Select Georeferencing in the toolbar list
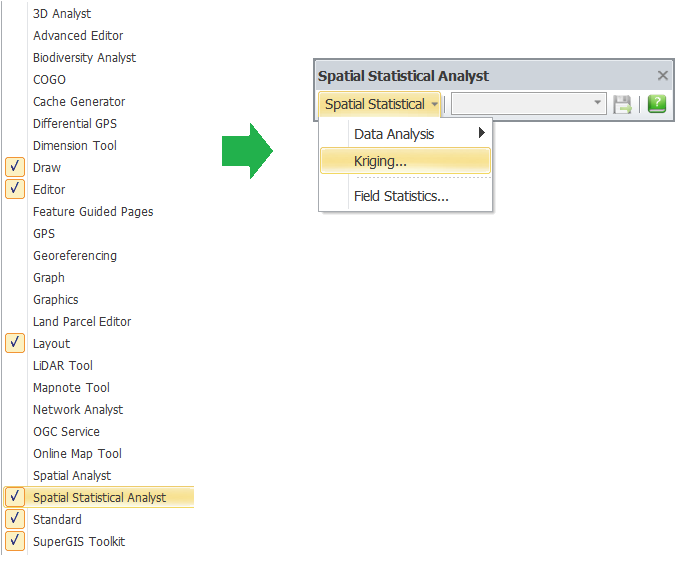 click(x=75, y=256)
